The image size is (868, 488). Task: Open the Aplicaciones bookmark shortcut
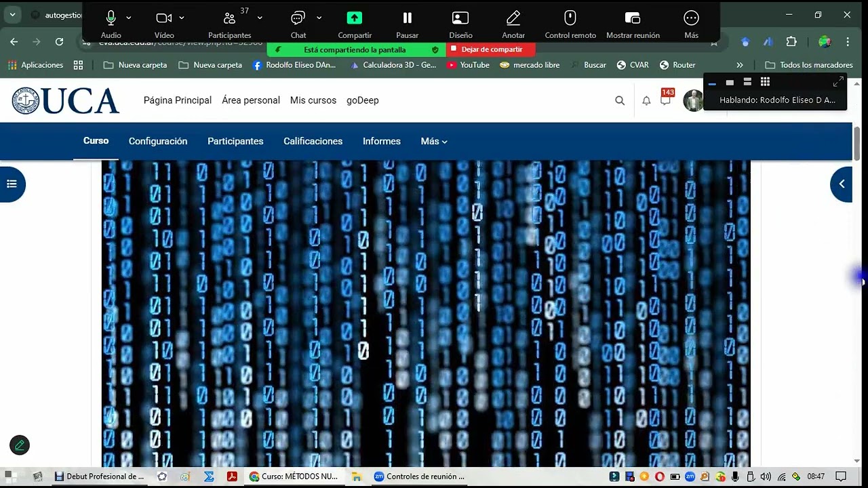tap(35, 65)
